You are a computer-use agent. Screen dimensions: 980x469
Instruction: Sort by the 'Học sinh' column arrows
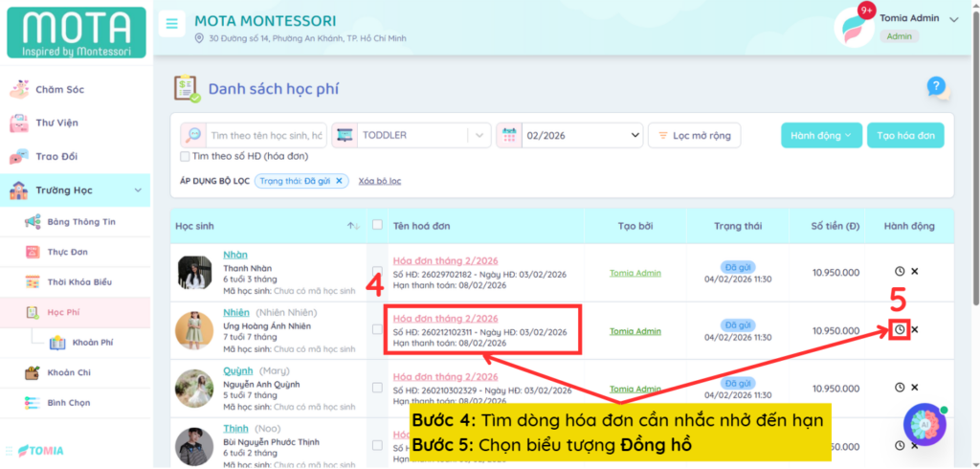[x=353, y=226]
